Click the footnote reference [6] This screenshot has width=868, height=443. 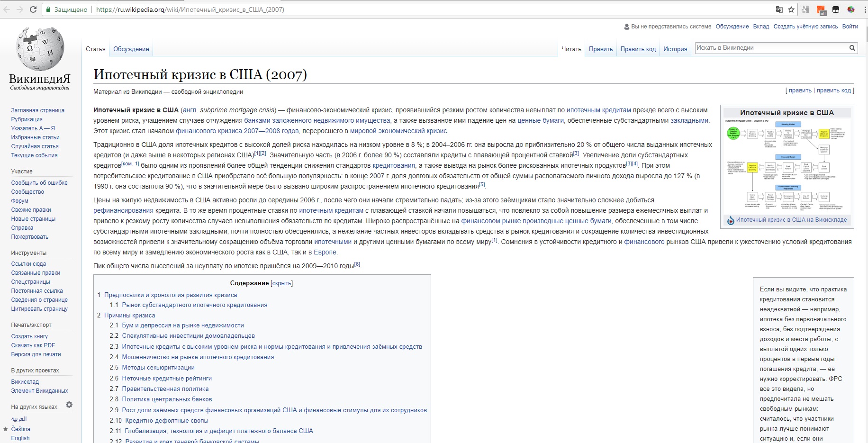[357, 264]
